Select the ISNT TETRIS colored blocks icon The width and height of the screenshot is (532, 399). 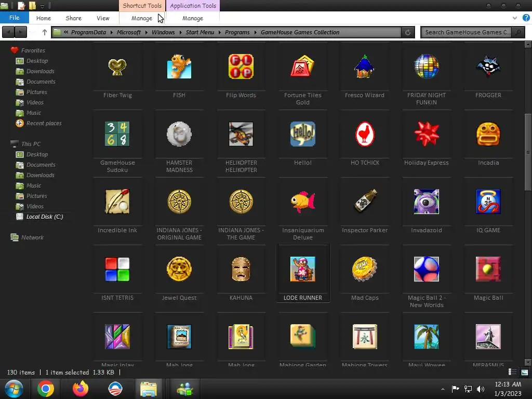(117, 269)
